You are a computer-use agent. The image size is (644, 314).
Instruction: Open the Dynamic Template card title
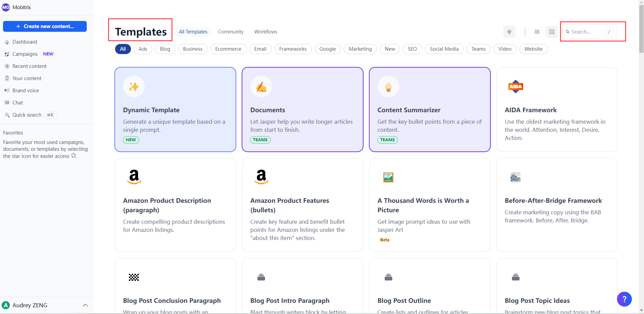[x=151, y=110]
